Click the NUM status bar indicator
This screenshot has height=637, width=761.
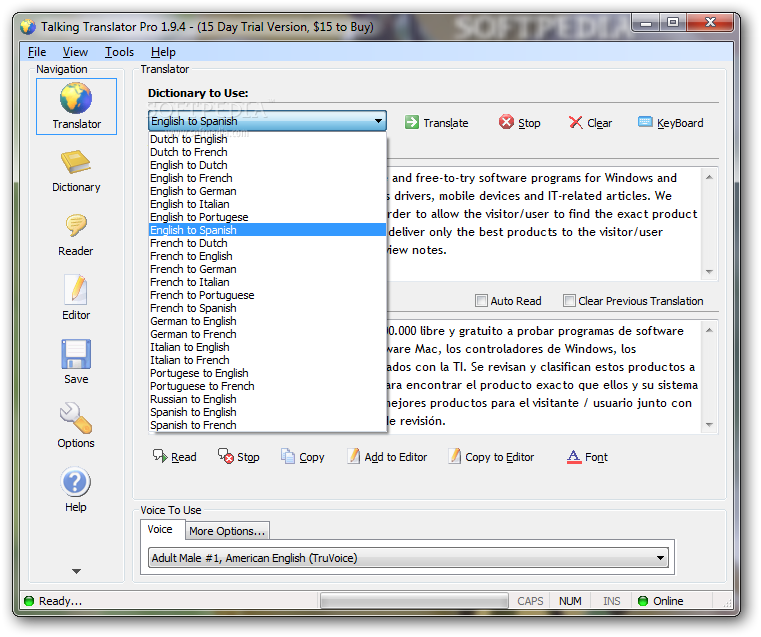point(570,601)
